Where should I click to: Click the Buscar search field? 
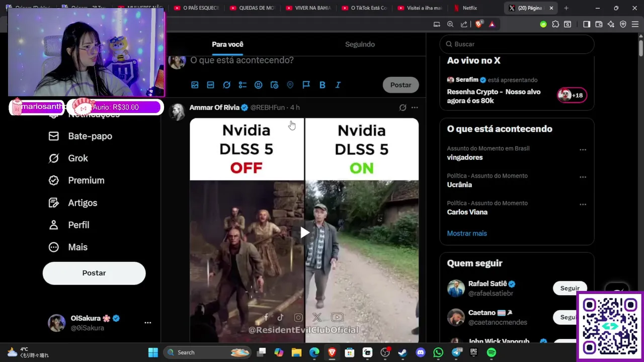[x=517, y=44]
